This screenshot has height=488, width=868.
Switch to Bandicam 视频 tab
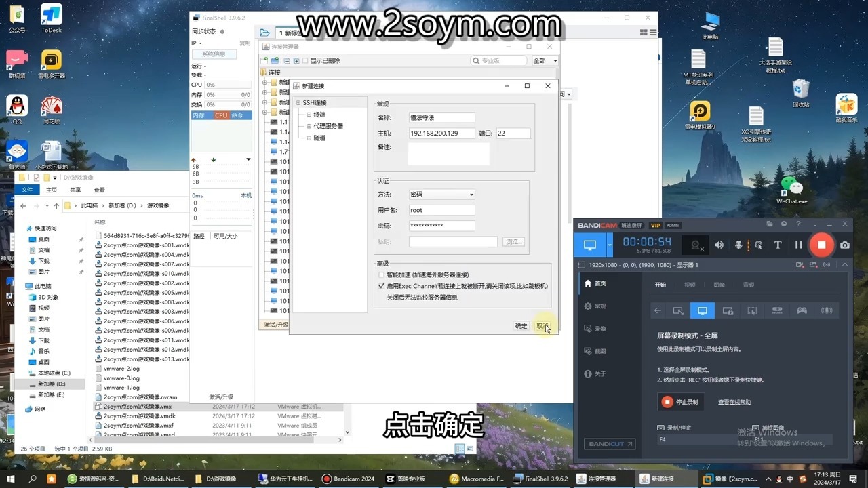click(690, 285)
